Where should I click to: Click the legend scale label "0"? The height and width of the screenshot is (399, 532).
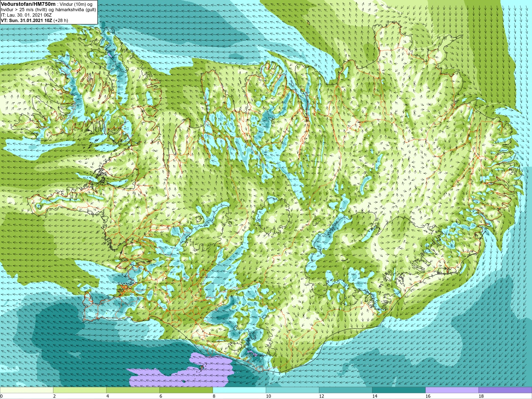[x=1, y=396]
